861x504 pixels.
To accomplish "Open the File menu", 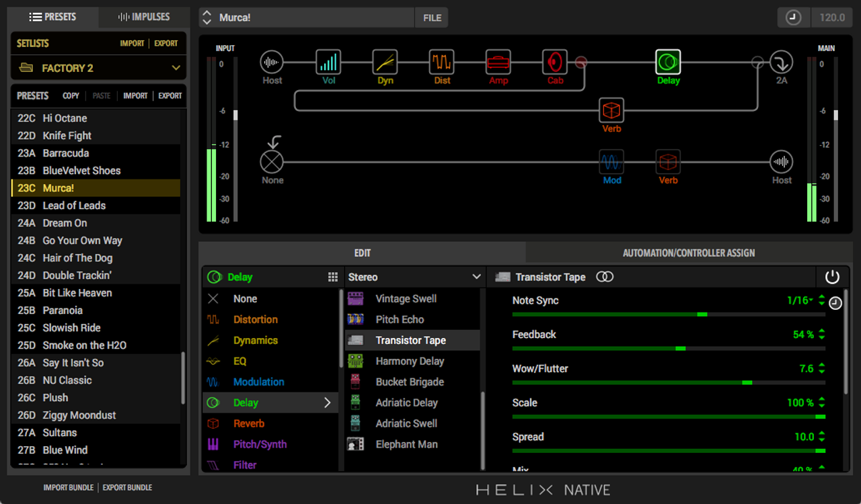I will [432, 17].
